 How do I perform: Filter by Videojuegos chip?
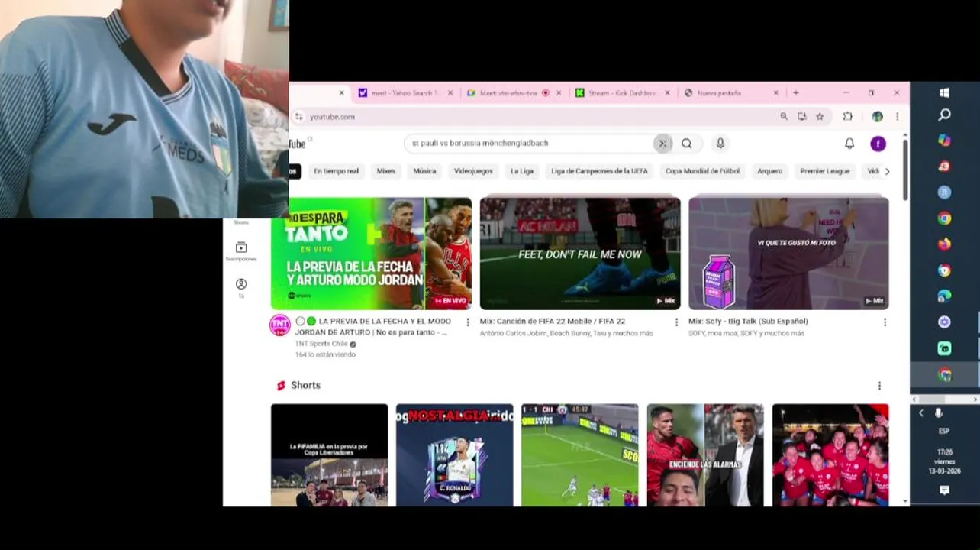pos(473,171)
